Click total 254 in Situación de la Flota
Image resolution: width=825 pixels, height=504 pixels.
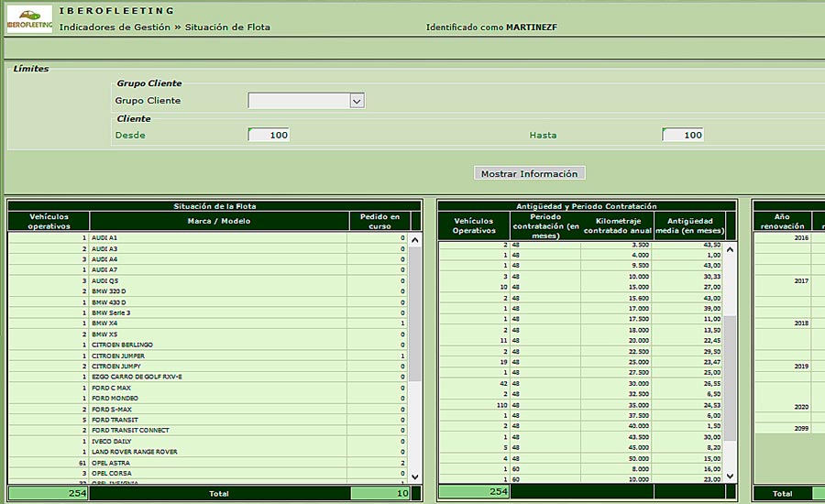(49, 493)
